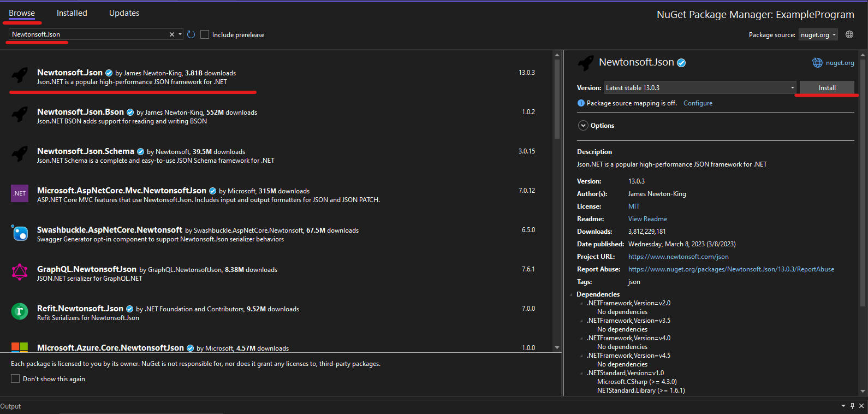Image resolution: width=868 pixels, height=414 pixels.
Task: Click the json tag value
Action: click(x=634, y=282)
